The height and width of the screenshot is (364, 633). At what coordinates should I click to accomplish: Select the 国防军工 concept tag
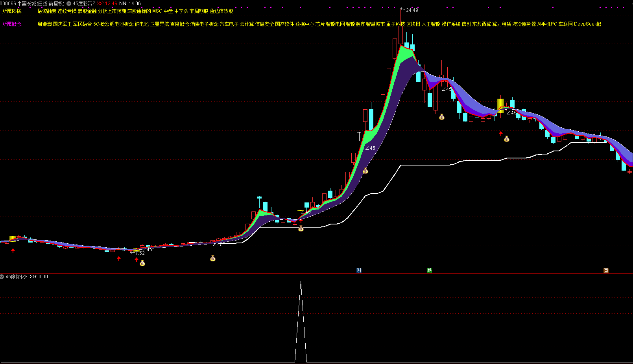click(x=62, y=24)
